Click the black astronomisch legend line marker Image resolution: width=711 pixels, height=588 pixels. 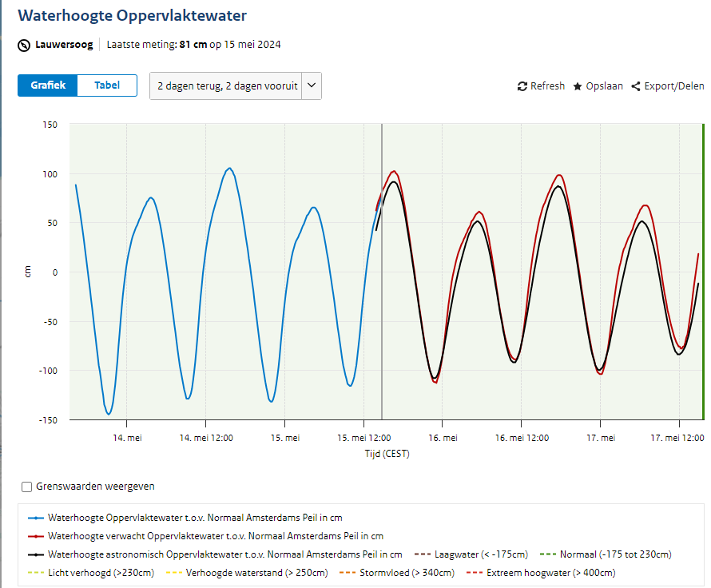click(x=35, y=554)
